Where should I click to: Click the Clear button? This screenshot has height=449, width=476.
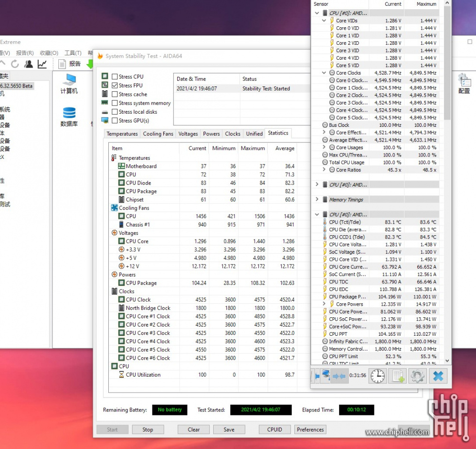tap(193, 429)
